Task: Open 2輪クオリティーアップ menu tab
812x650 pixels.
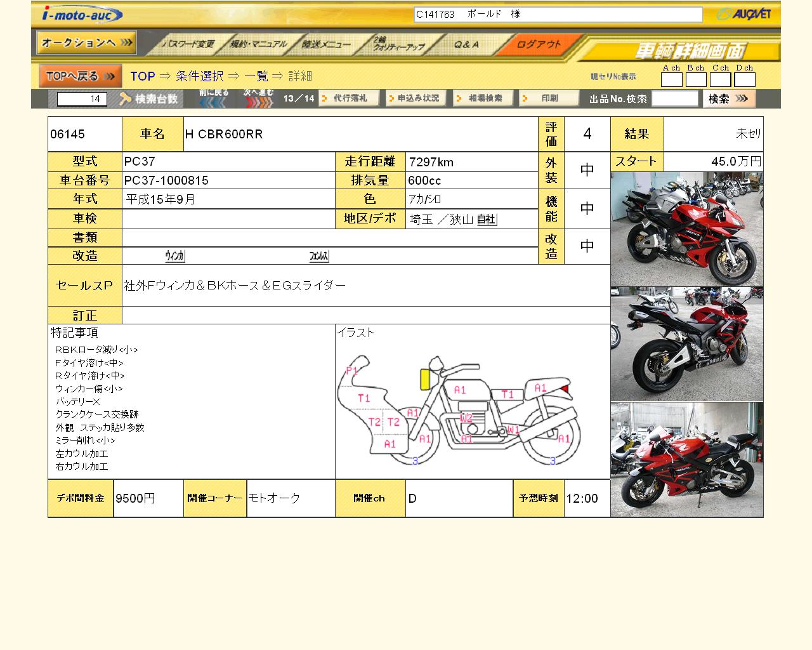Action: coord(398,44)
